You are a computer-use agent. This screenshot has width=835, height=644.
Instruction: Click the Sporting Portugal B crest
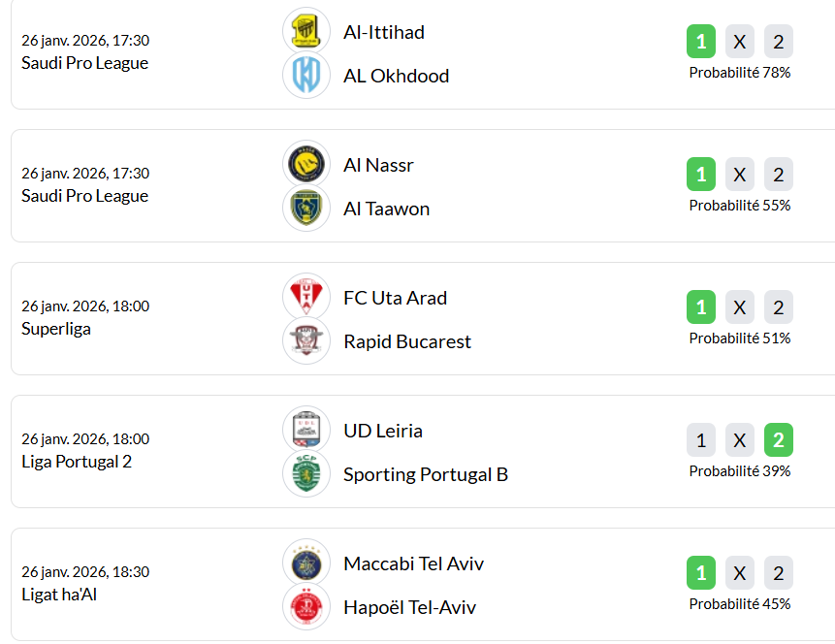pos(306,474)
